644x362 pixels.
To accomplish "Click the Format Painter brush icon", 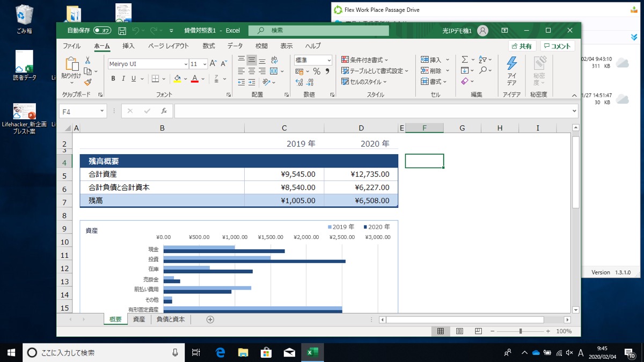I will 87,82.
